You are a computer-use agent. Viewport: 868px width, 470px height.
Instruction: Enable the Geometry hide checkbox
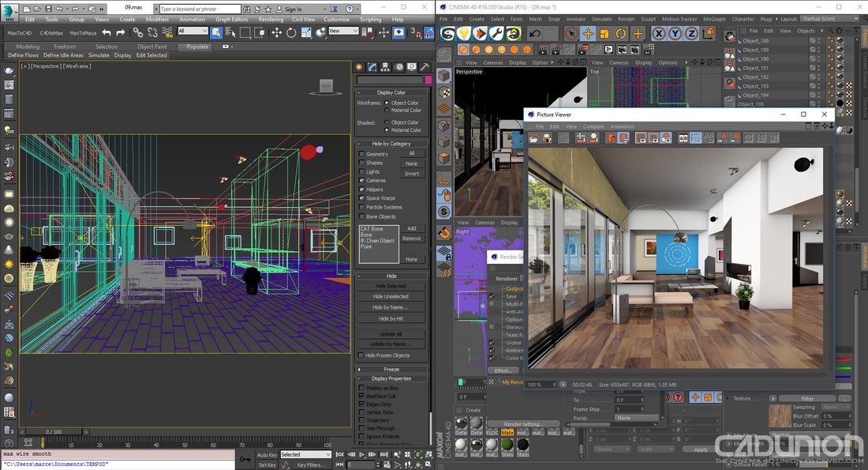362,154
